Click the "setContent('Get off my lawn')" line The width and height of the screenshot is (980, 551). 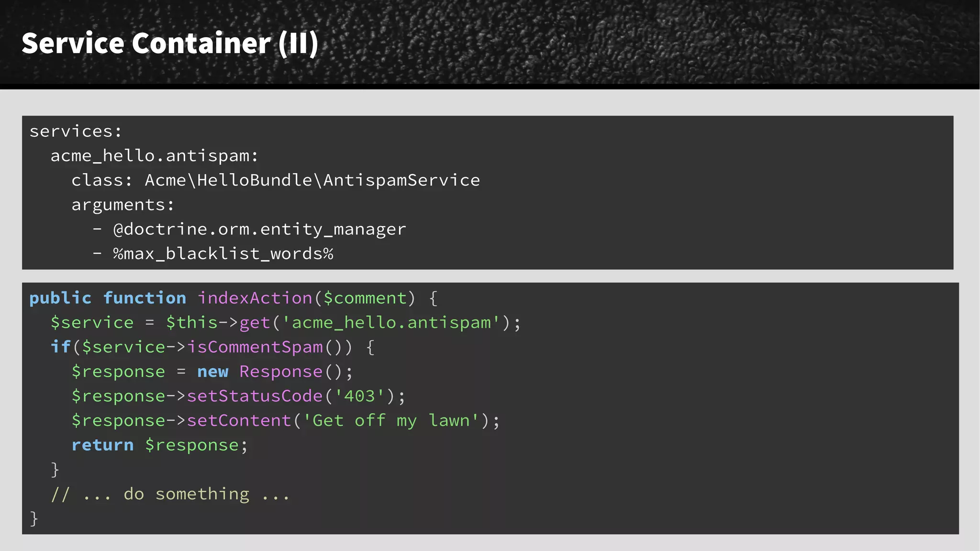[286, 420]
